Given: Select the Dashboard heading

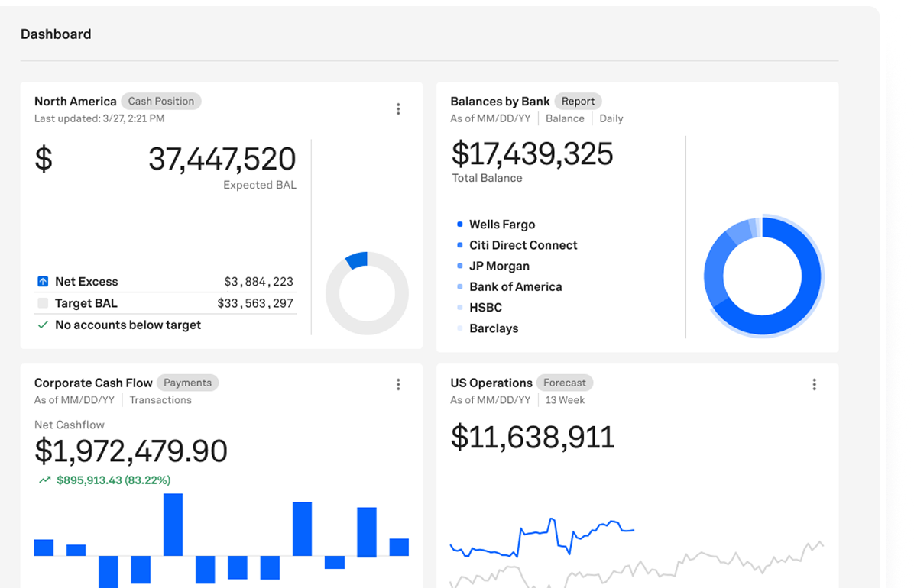Looking at the screenshot, I should tap(56, 34).
